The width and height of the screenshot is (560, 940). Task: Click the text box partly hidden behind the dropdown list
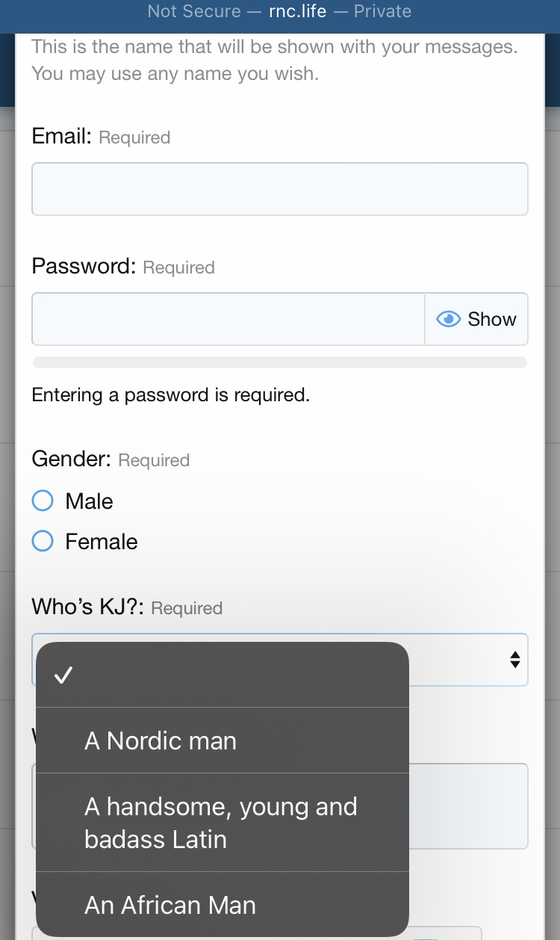(468, 806)
